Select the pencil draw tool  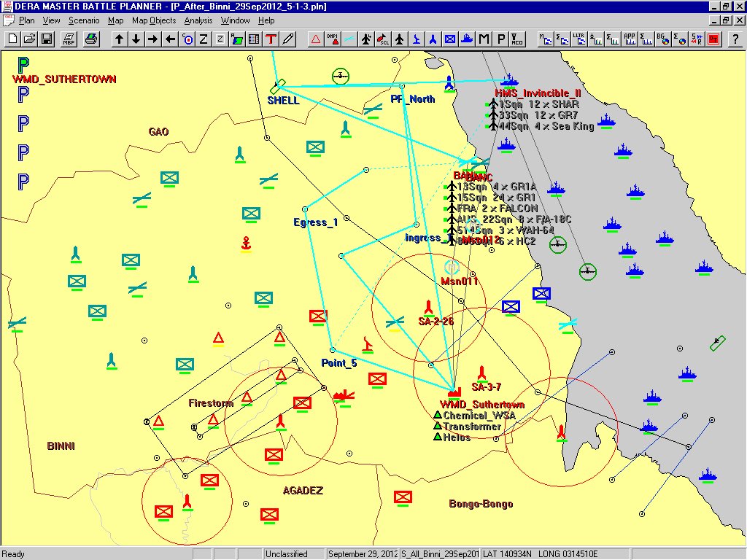(x=288, y=39)
